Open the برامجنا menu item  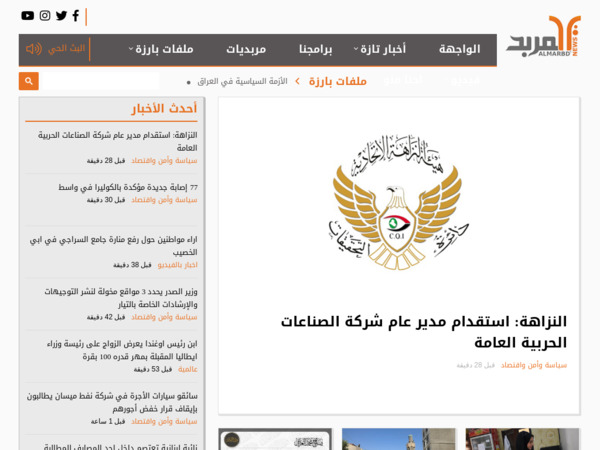point(316,49)
